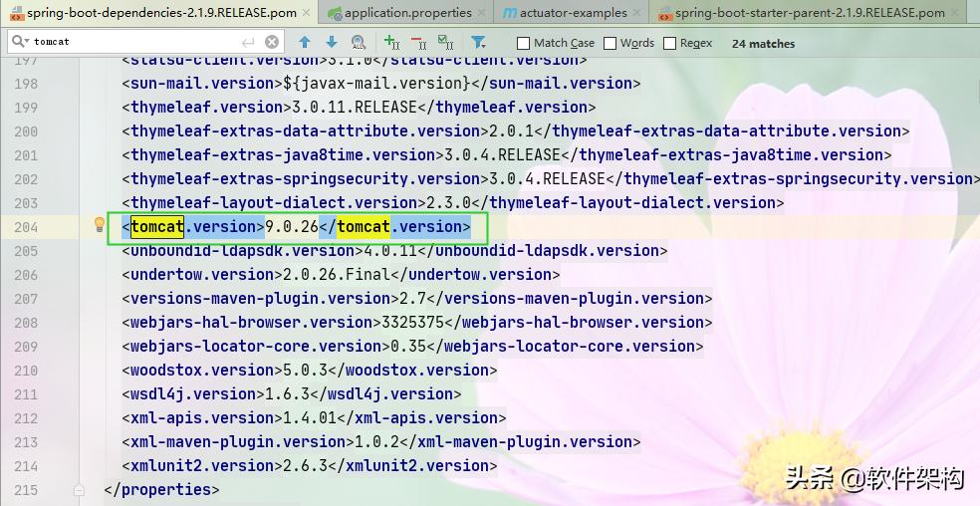Close the application.properties tab
Viewport: 980px width, 506px height.
481,13
